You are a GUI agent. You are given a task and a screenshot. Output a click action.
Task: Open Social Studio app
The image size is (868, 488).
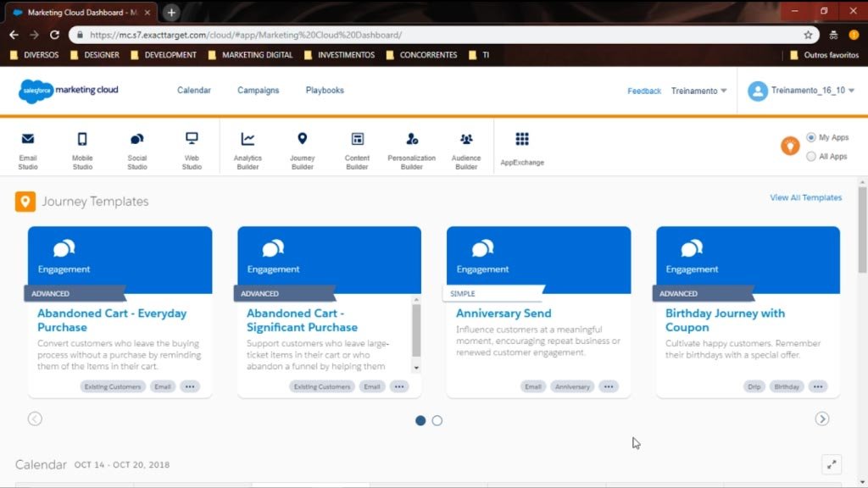137,150
